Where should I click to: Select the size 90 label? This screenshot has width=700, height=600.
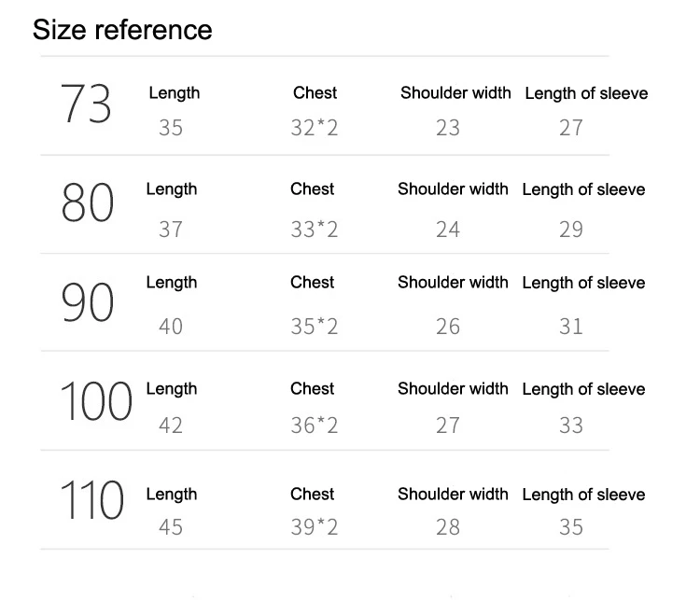point(88,302)
